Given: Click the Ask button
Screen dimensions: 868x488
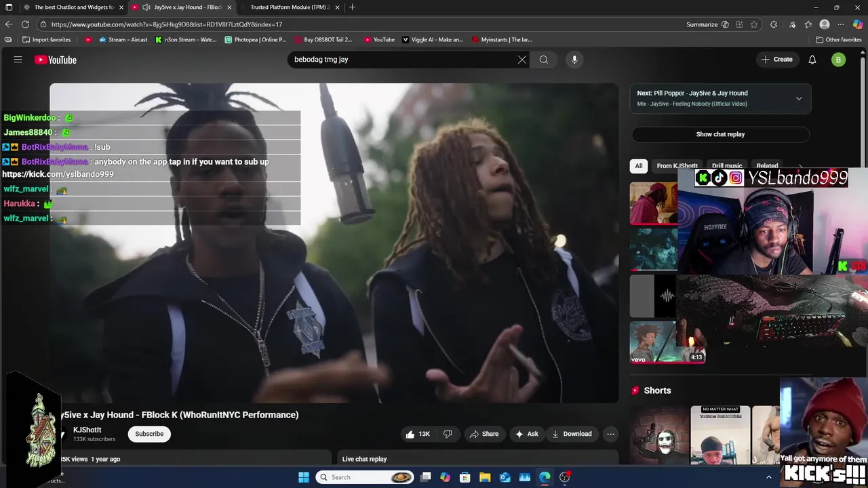Looking at the screenshot, I should pyautogui.click(x=527, y=434).
